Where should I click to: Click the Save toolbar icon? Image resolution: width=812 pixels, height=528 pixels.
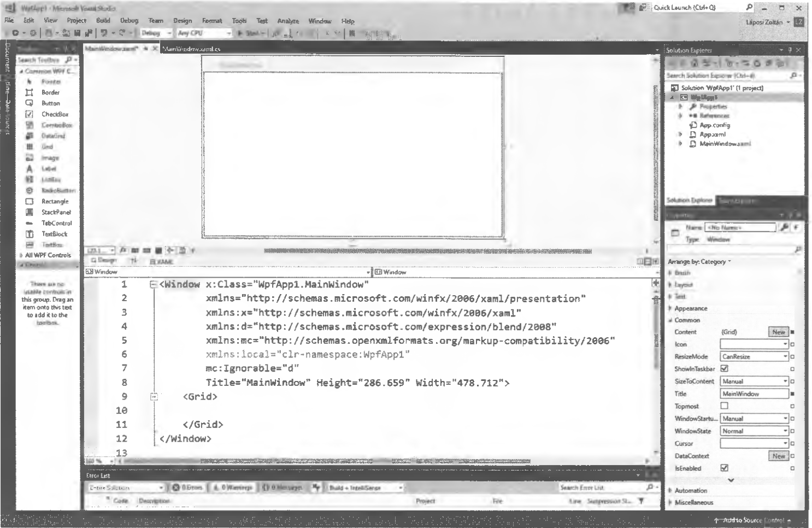click(77, 33)
